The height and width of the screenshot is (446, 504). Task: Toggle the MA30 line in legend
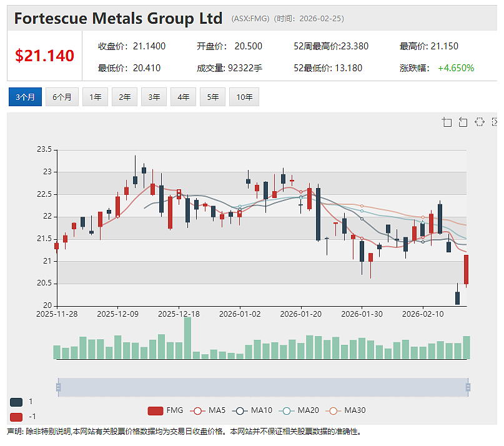point(345,410)
